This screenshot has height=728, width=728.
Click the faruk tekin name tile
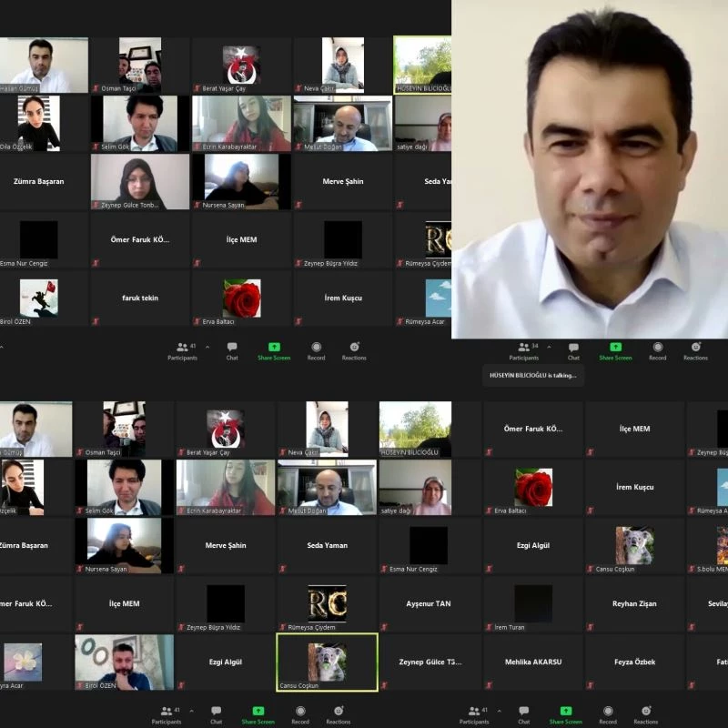[139, 298]
